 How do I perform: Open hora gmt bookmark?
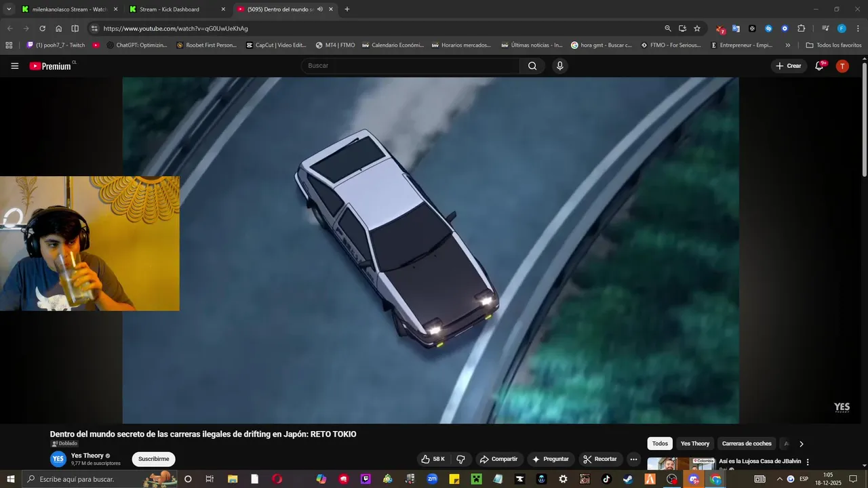pyautogui.click(x=601, y=45)
